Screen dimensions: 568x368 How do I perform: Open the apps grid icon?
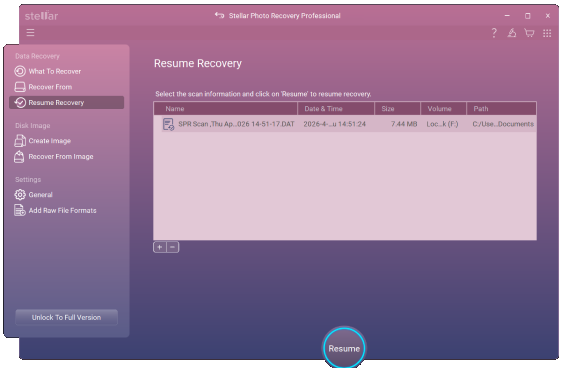547,33
